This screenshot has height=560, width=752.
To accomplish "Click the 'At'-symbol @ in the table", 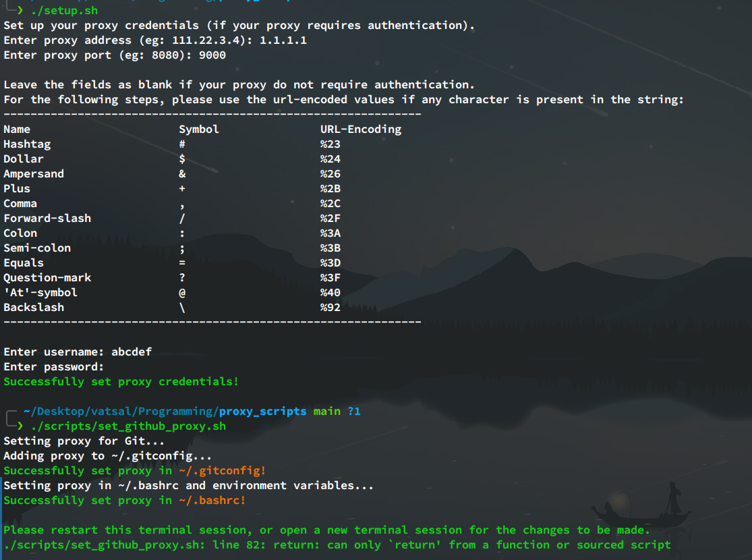I will click(x=181, y=292).
